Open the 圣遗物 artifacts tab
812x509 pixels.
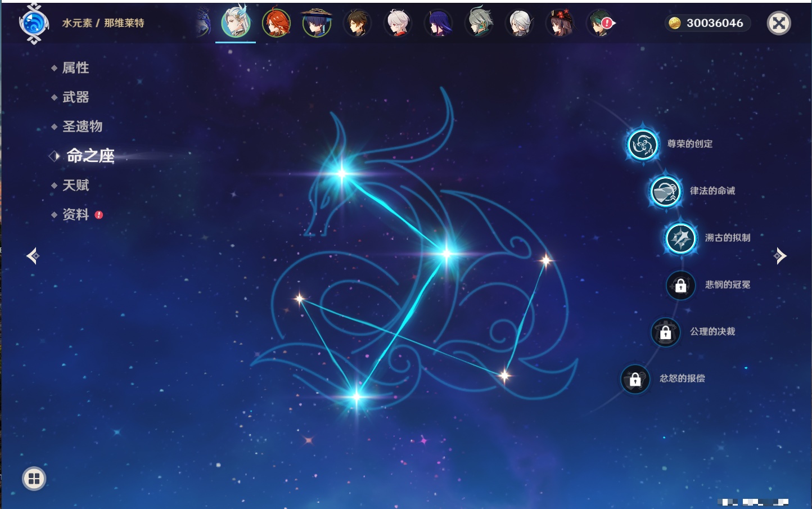[x=82, y=127]
